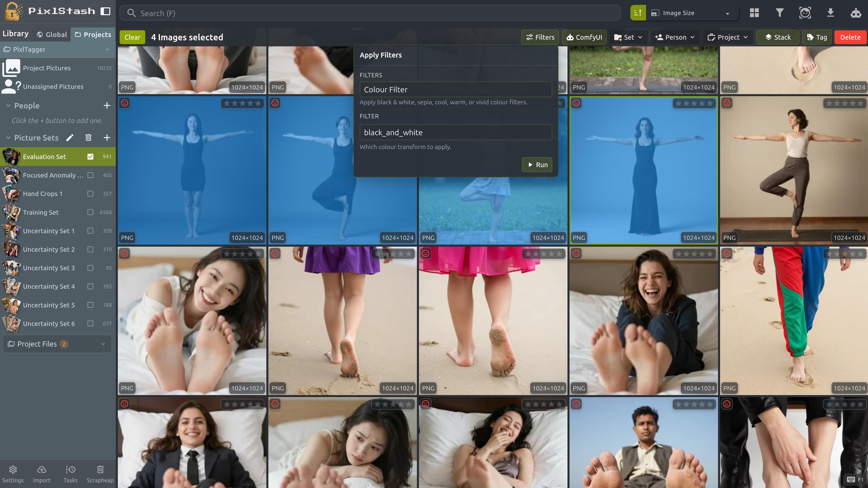This screenshot has width=868, height=488.
Task: Open the Image Size sort dropdown
Action: (x=691, y=13)
